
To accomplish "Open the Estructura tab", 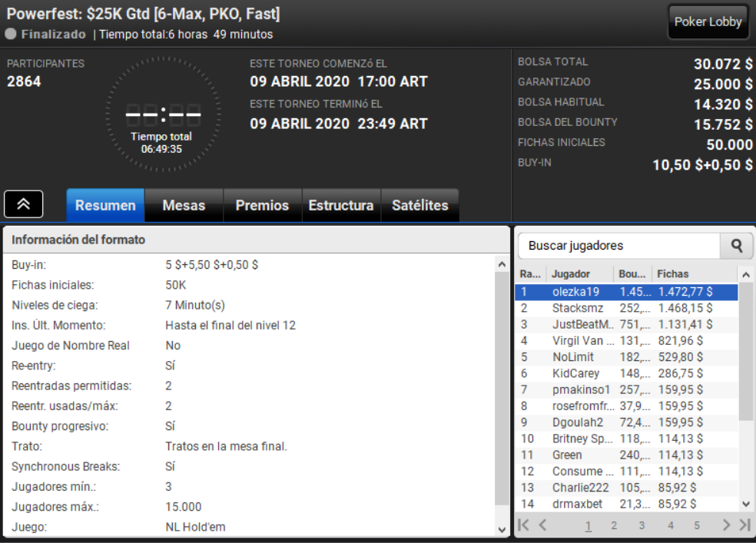I will (341, 205).
